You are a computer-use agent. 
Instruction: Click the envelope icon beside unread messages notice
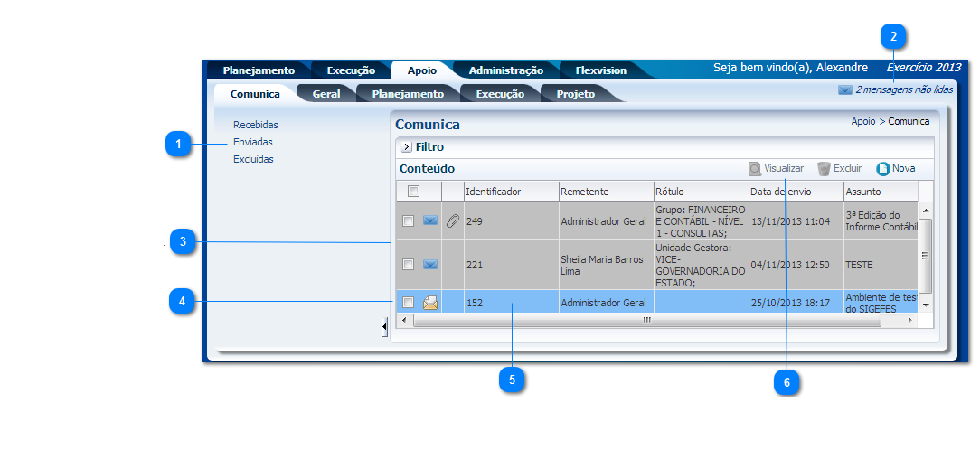(x=845, y=90)
